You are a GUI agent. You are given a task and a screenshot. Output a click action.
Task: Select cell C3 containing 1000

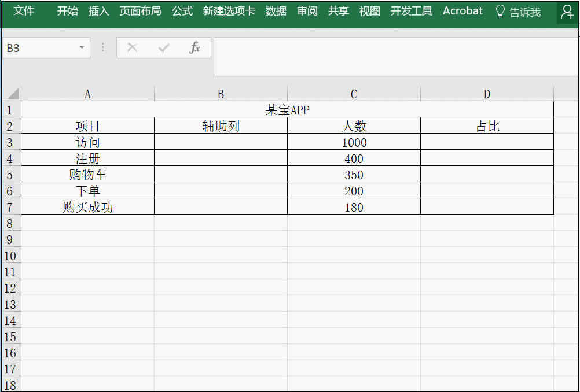point(353,142)
